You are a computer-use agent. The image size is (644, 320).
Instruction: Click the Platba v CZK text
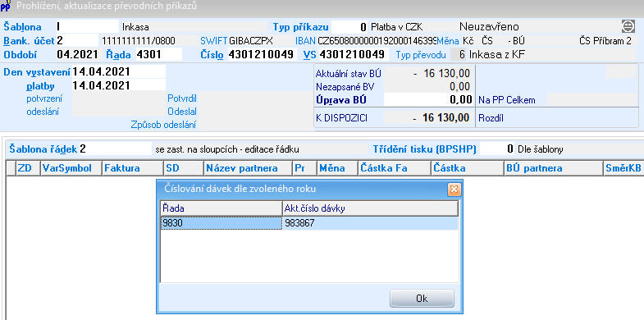pyautogui.click(x=397, y=27)
